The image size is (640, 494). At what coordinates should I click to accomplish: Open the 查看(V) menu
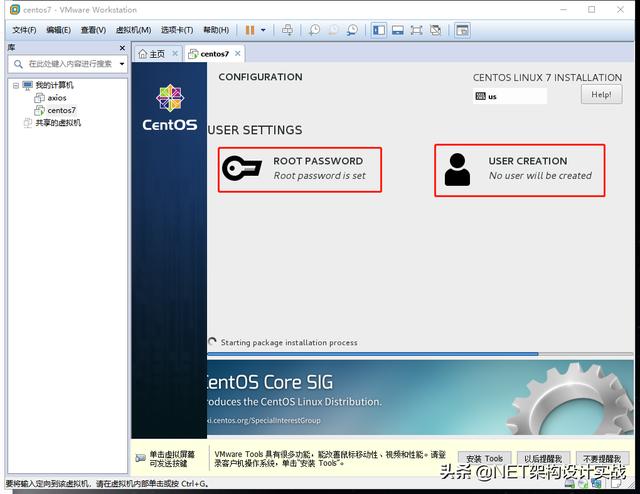(93, 30)
